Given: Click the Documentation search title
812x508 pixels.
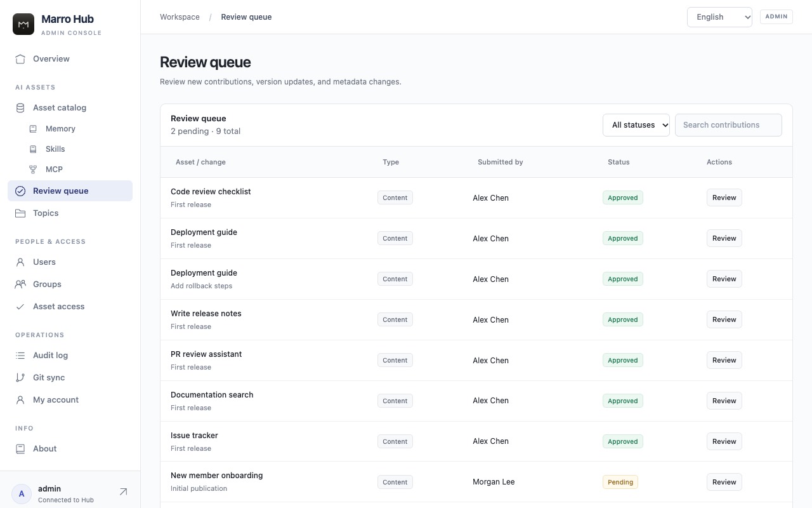Looking at the screenshot, I should (212, 395).
